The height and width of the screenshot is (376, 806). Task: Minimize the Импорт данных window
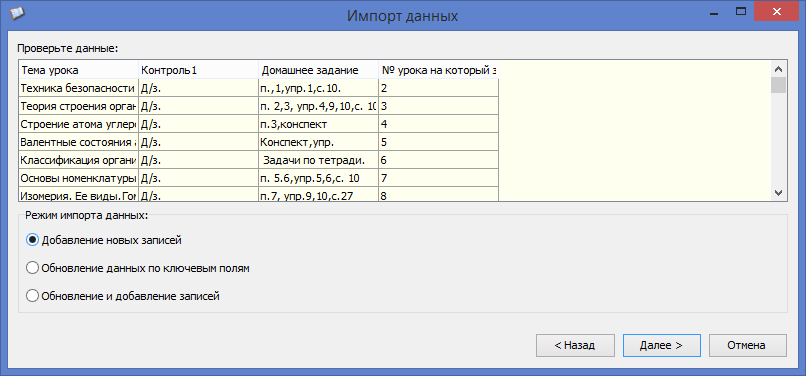[x=715, y=10]
